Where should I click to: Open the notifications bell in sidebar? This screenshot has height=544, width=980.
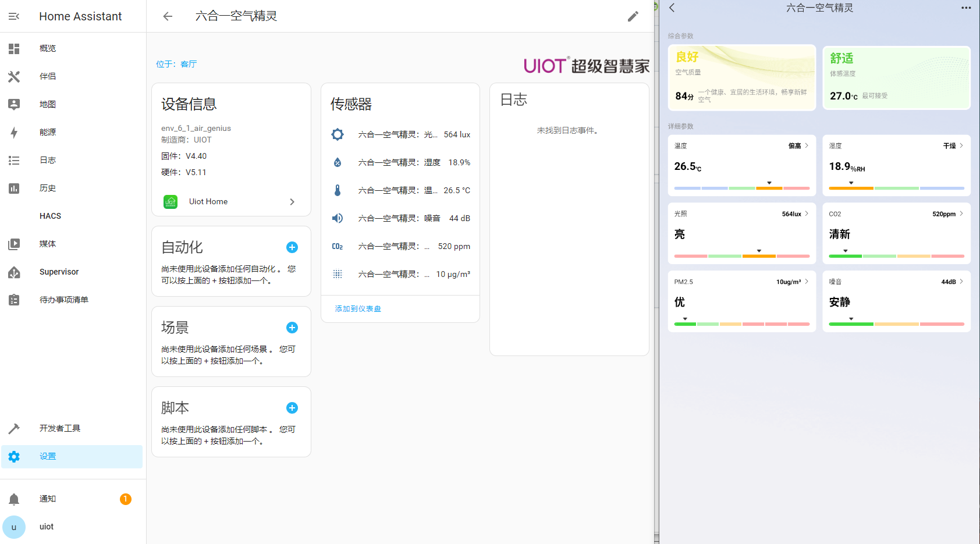click(14, 499)
